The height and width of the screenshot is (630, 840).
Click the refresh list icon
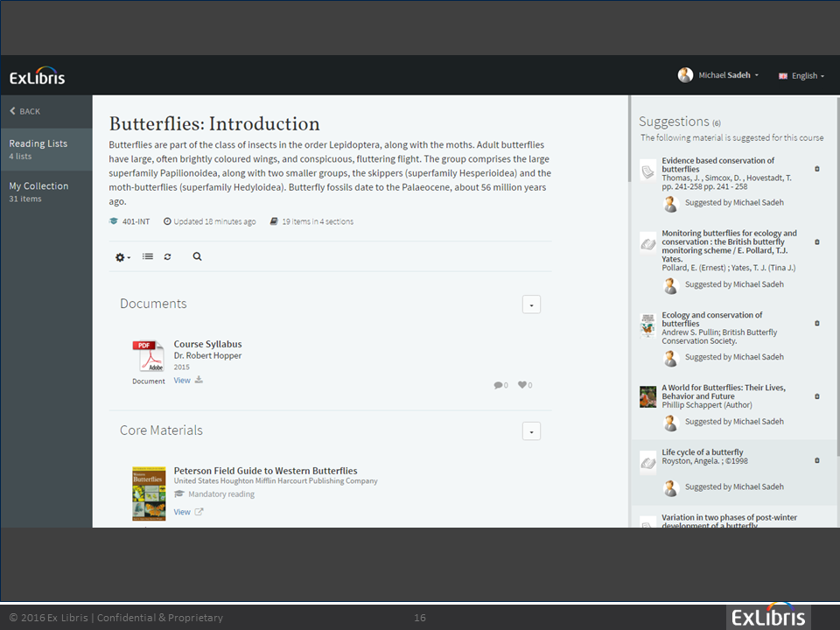[x=168, y=257]
